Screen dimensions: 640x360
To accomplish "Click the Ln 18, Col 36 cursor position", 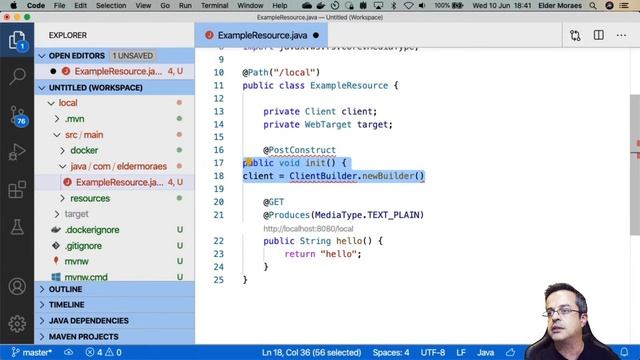I will [311, 352].
